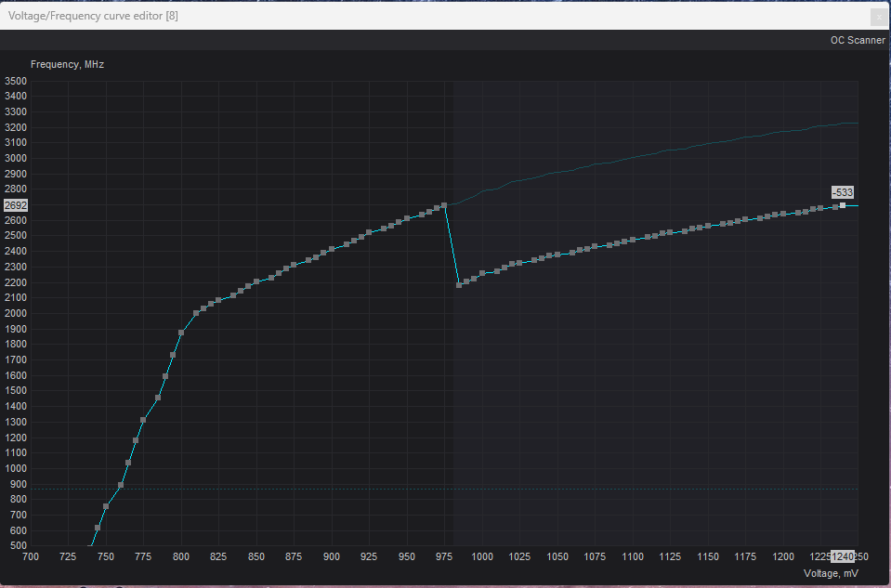Select the curve point at 775 mV, 1315 MHz
891x588 pixels.
(x=143, y=420)
